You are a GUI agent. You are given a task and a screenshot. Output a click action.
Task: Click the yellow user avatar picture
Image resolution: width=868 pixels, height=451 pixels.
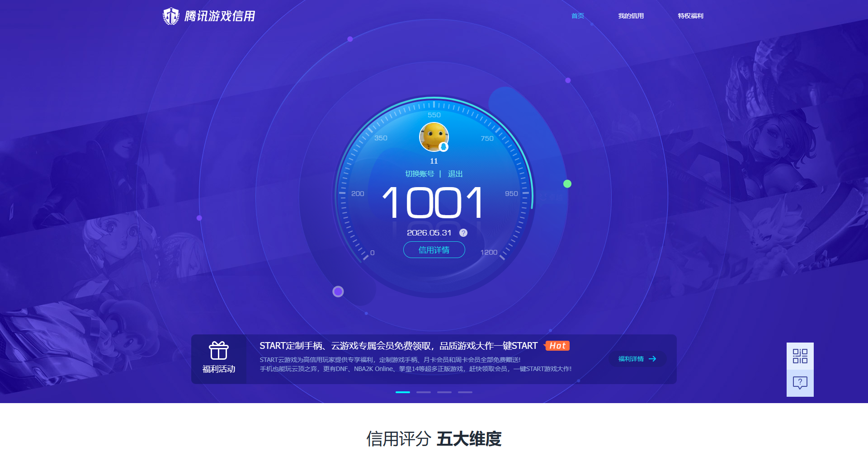coord(434,137)
